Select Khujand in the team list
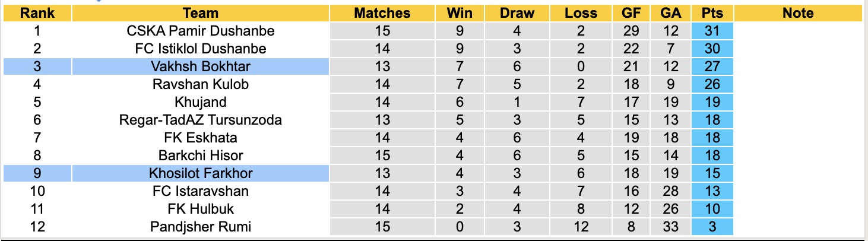Image resolution: width=868 pixels, height=241 pixels. pos(201,102)
